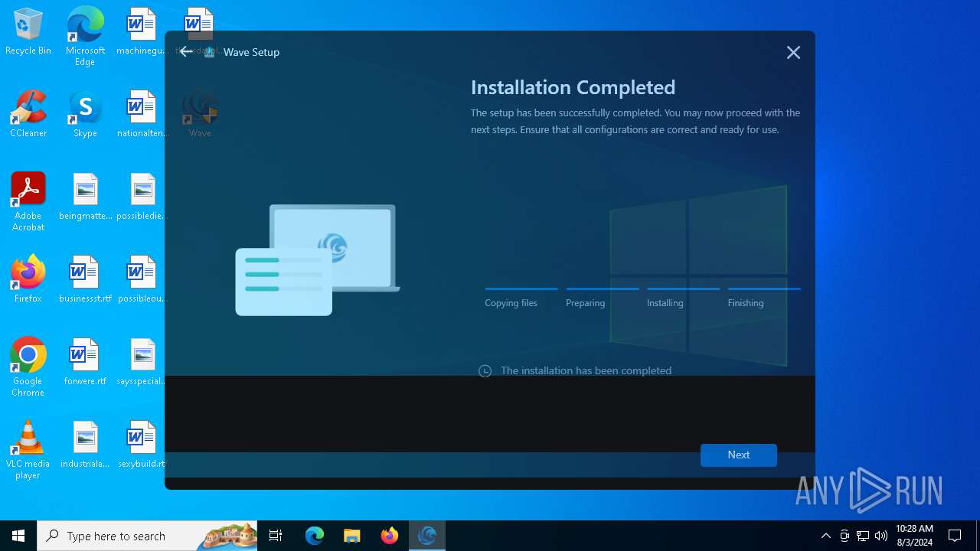
Task: Open Task View from the taskbar
Action: (x=276, y=536)
